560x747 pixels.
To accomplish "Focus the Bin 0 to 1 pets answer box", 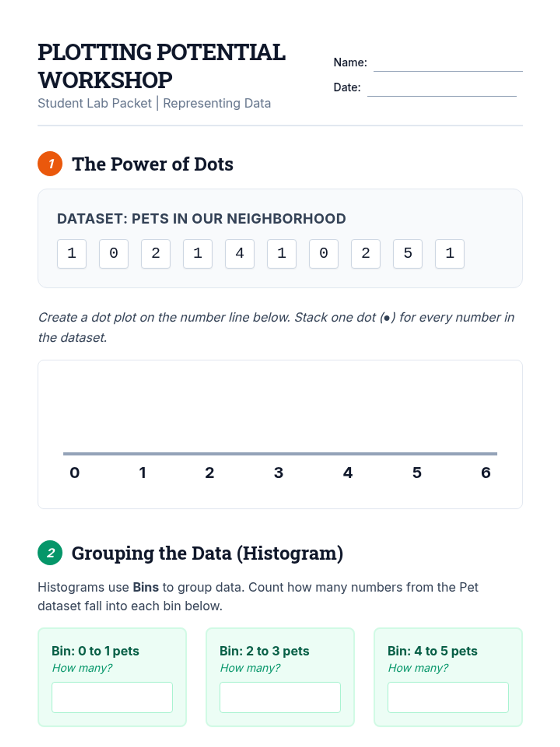I will pos(112,697).
